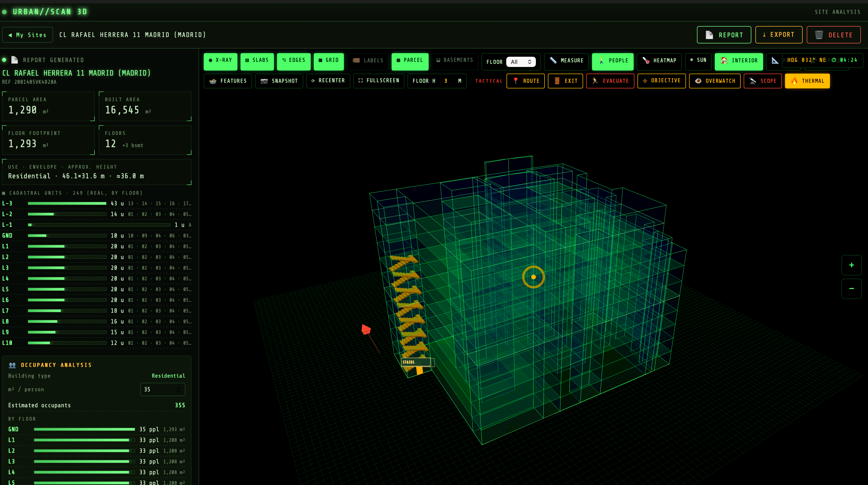Click the brackets icon on FULLSCREEN
868x485 pixels.
360,80
